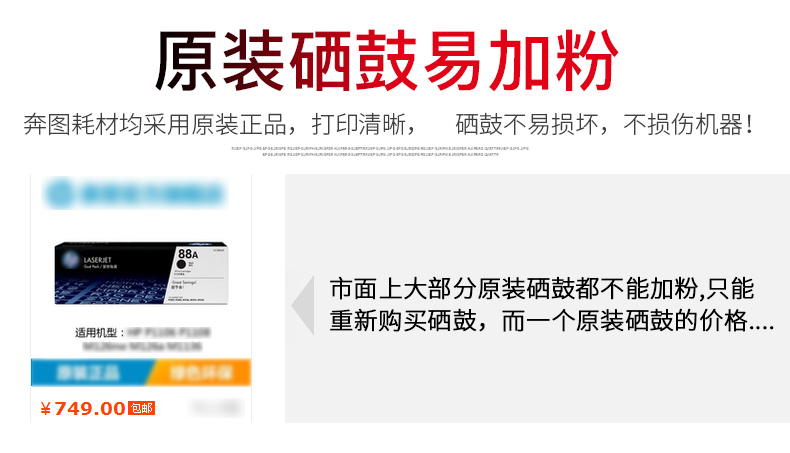The image size is (790, 453).
Task: Click the gray left-pointing triangle arrow
Action: 303,305
